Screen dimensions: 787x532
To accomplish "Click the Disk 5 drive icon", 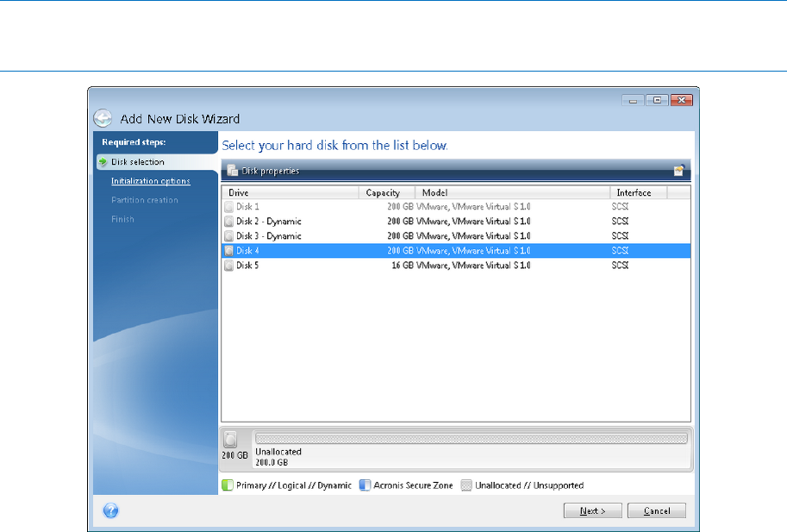I will (x=229, y=266).
